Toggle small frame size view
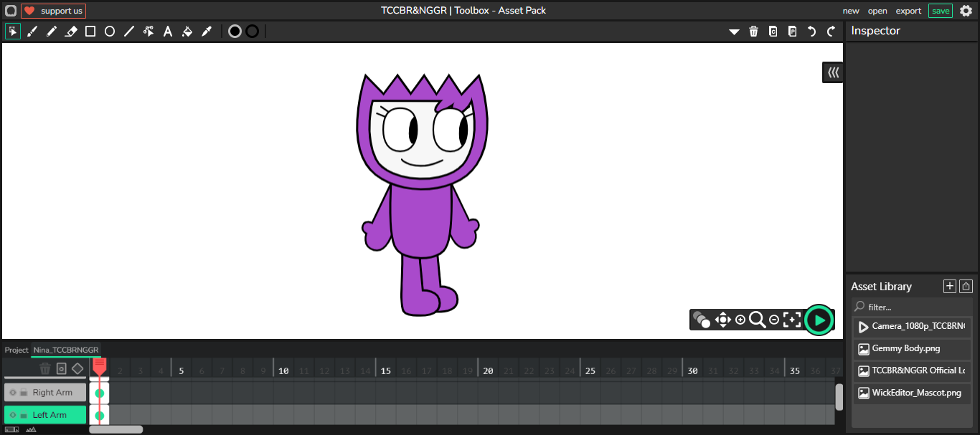The height and width of the screenshot is (435, 980). click(11, 429)
